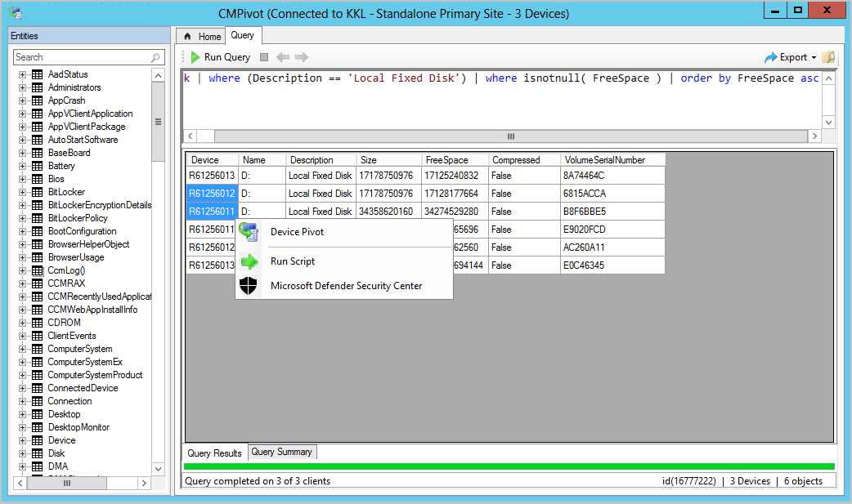Click the 6 objects status bar entry
Viewport: 852px width, 504px height.
click(803, 481)
